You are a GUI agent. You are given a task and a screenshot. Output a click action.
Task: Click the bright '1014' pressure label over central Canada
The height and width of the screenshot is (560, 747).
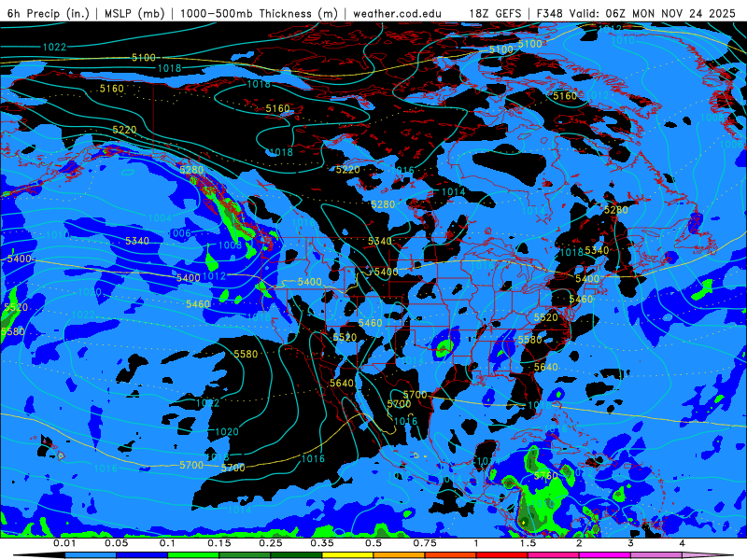[453, 192]
